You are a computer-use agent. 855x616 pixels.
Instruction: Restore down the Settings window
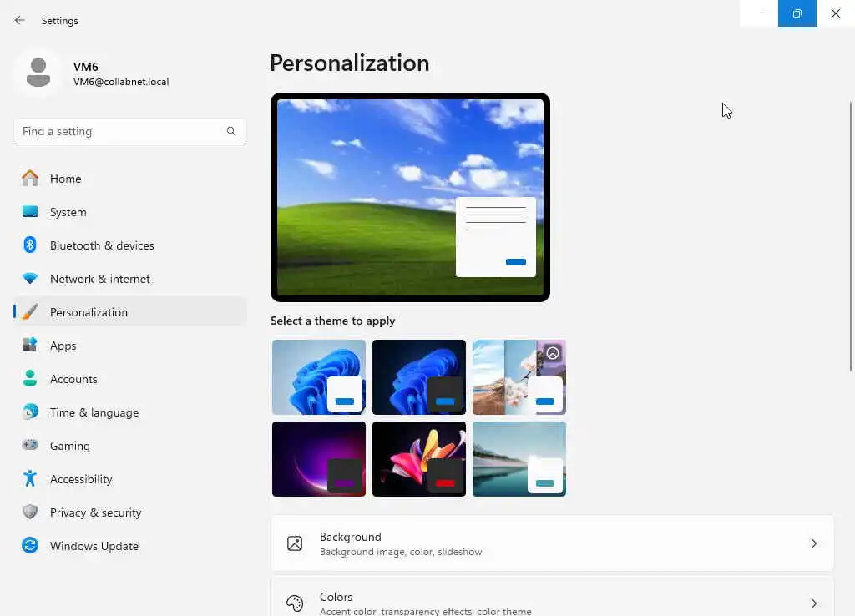(797, 13)
